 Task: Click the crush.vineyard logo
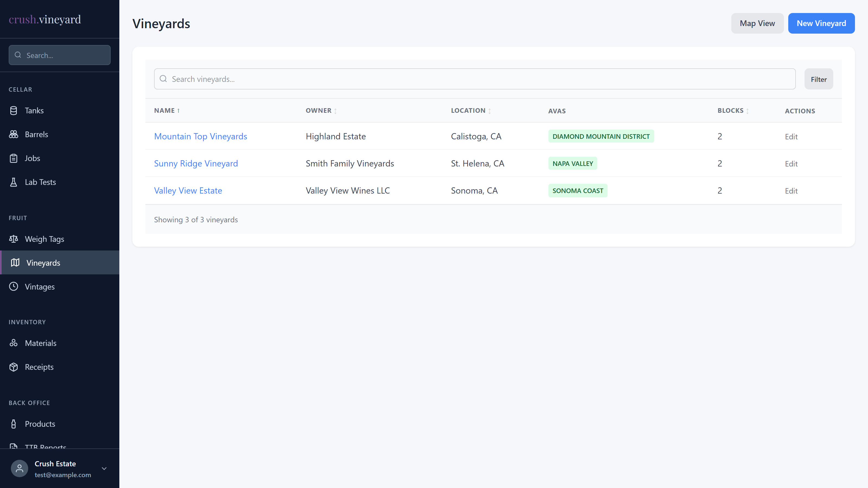coord(45,19)
